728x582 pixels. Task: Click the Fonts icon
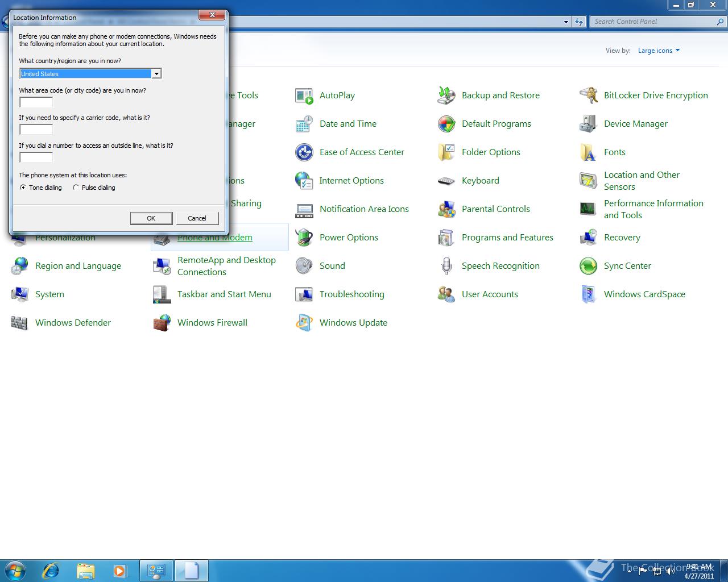pyautogui.click(x=589, y=152)
